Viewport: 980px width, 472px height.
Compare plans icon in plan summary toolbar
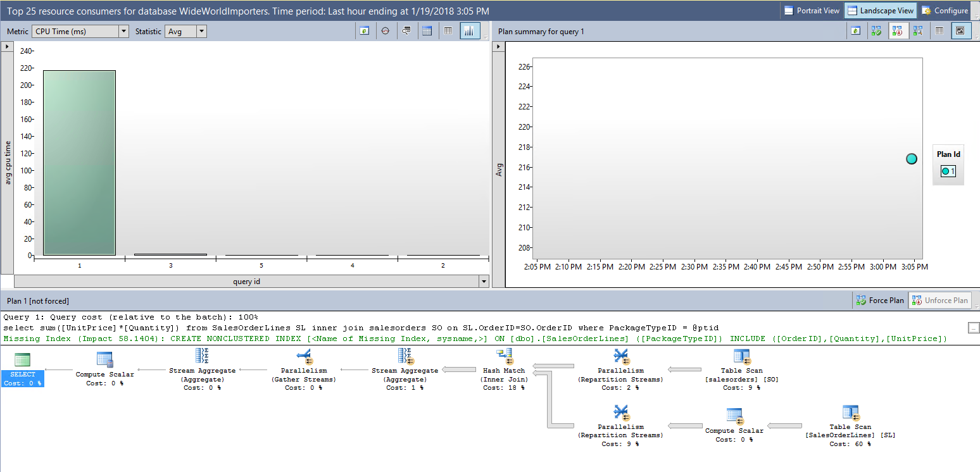917,31
